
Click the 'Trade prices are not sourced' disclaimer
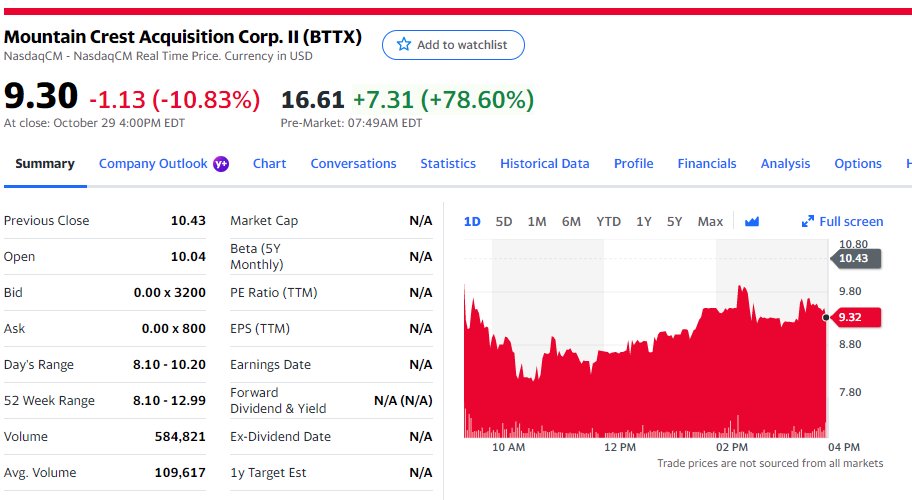(770, 463)
